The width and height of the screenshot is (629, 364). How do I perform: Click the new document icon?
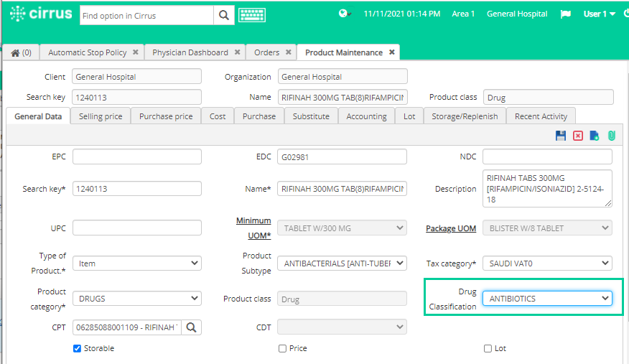pyautogui.click(x=595, y=136)
